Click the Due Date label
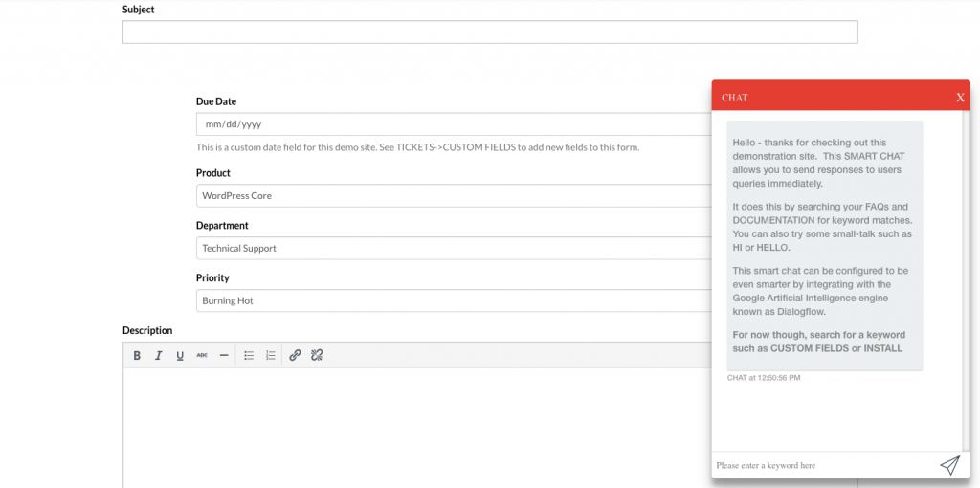Screen dimensions: 980x488 coord(216,101)
